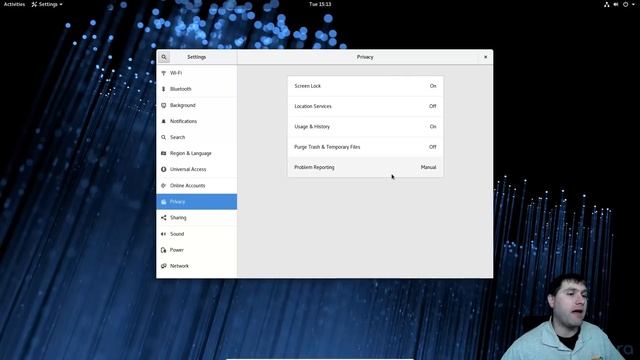Click the Sharing icon in sidebar

click(164, 218)
